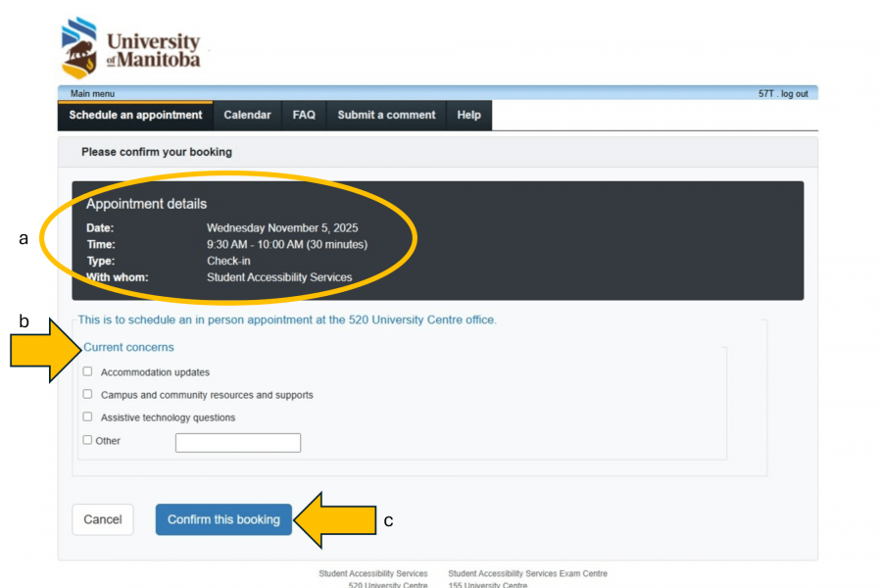Image resolution: width=882 pixels, height=588 pixels.
Task: Click the Appointment details heading
Action: click(146, 204)
